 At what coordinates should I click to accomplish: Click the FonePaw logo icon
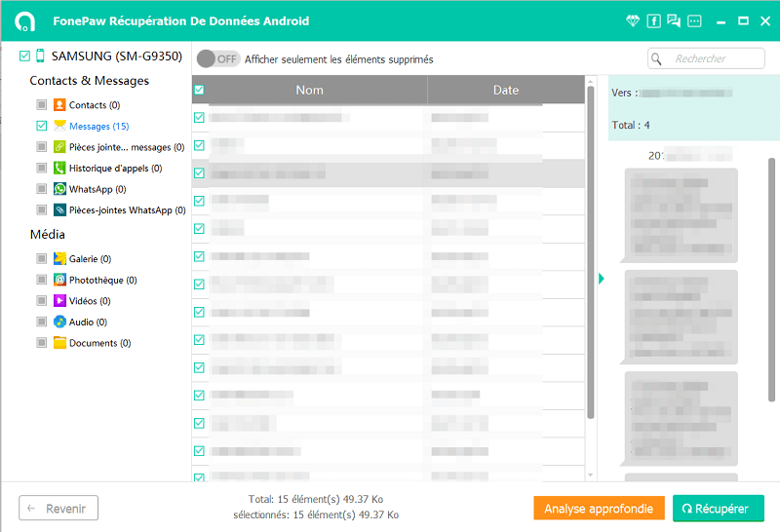click(25, 20)
